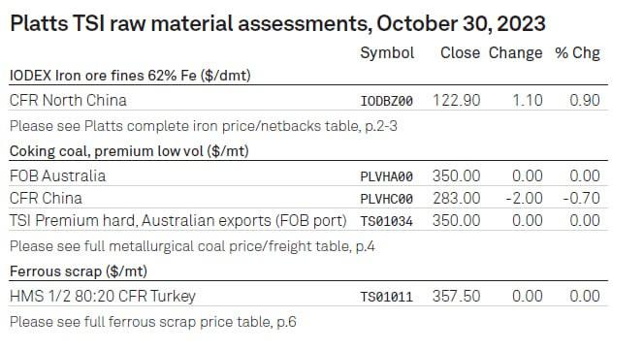Select the TS01034 symbol code
The width and height of the screenshot is (644, 350).
386,221
